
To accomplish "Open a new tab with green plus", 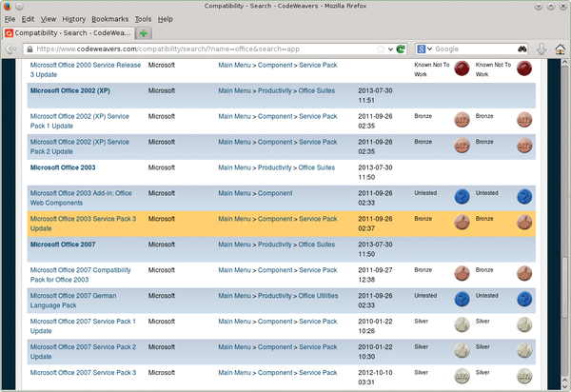I will tap(144, 33).
